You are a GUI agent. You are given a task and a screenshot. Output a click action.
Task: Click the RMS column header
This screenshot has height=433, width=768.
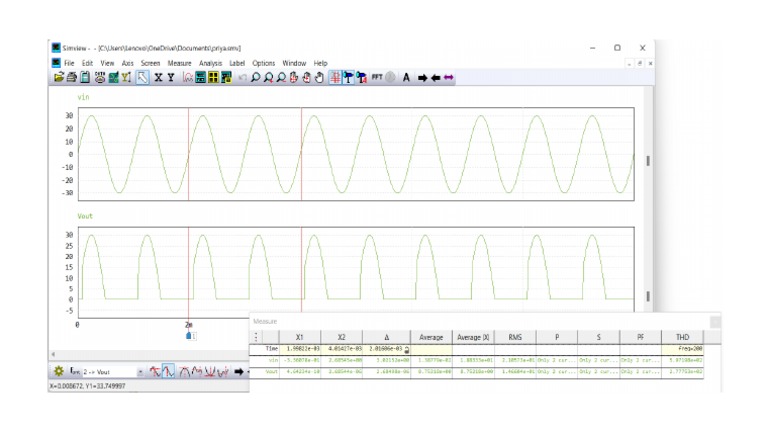point(514,337)
